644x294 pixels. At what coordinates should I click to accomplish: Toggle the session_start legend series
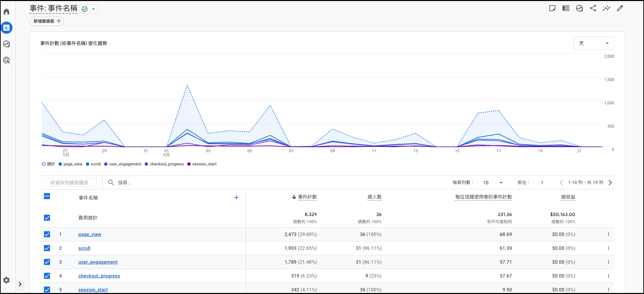202,164
